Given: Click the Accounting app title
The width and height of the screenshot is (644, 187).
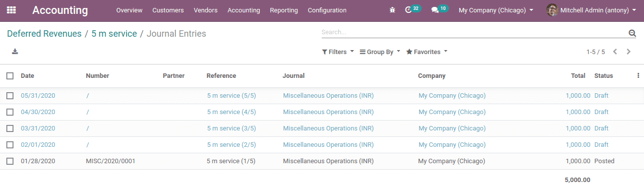Looking at the screenshot, I should point(60,10).
